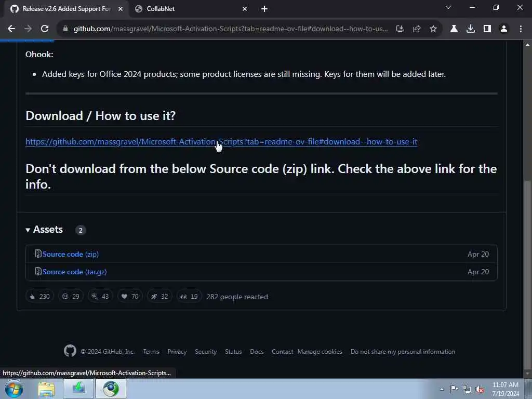
Task: Click the Chrome taskbar button
Action: (x=111, y=389)
